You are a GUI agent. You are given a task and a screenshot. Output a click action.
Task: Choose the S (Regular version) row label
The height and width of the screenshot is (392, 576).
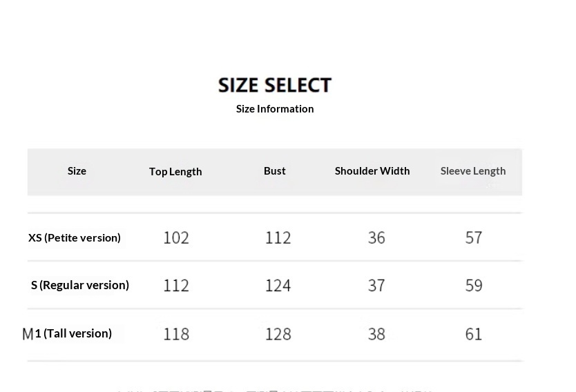point(80,285)
